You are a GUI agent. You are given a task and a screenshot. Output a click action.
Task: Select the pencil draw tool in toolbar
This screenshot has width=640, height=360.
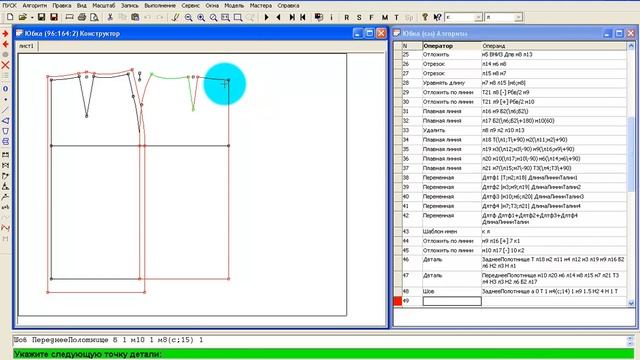click(176, 17)
